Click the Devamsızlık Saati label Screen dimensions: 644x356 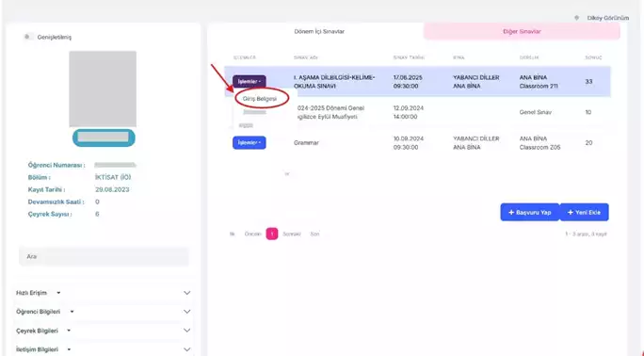(x=56, y=202)
